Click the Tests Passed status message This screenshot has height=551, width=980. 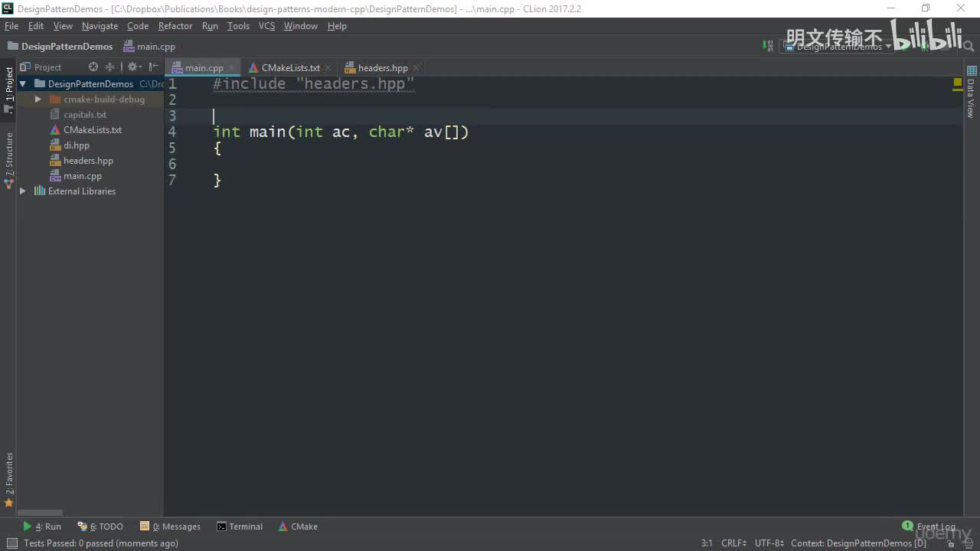101,543
